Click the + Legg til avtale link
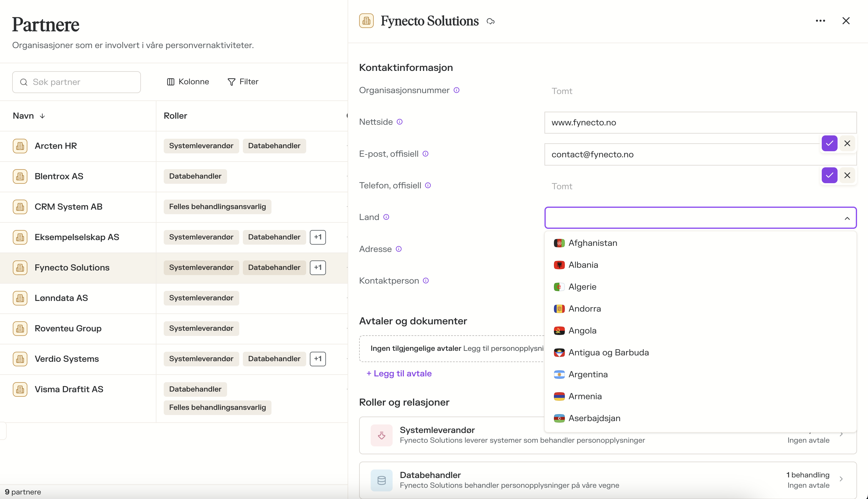This screenshot has height=499, width=868. coord(399,373)
